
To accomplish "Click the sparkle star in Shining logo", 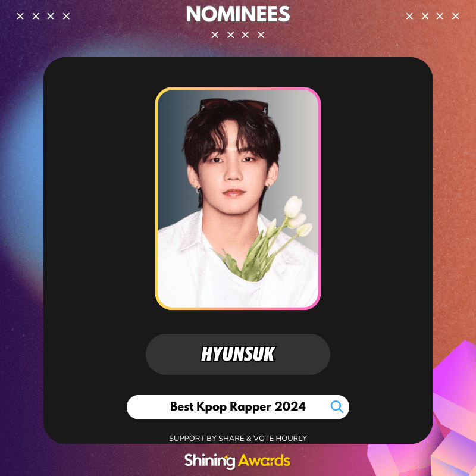I will pos(227,456).
